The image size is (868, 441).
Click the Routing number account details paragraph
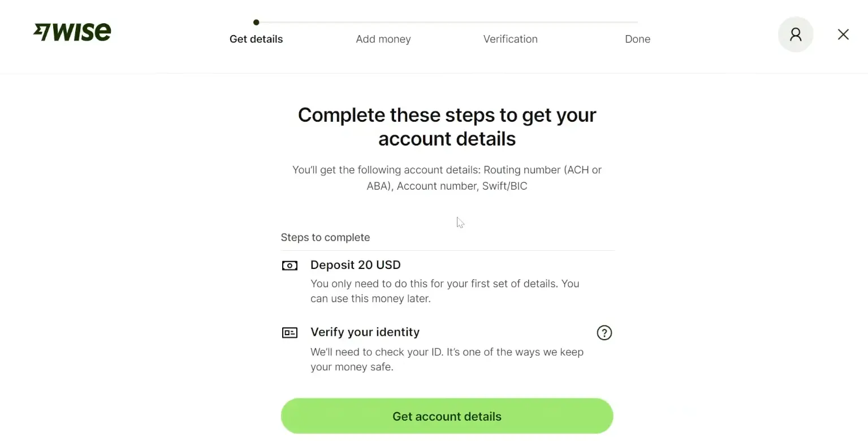447,178
